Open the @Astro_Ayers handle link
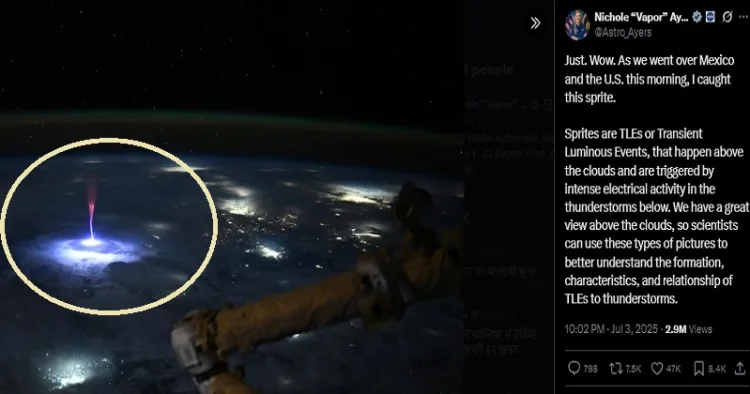The image size is (750, 394). [623, 33]
